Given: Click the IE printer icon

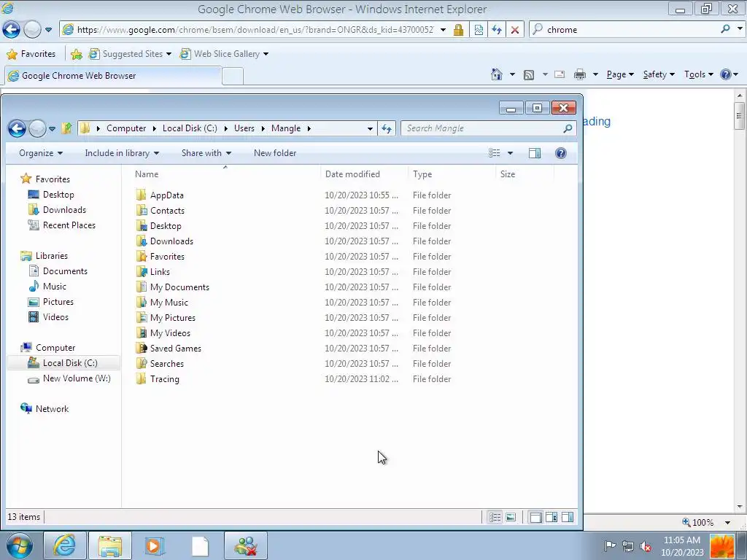Looking at the screenshot, I should point(580,74).
